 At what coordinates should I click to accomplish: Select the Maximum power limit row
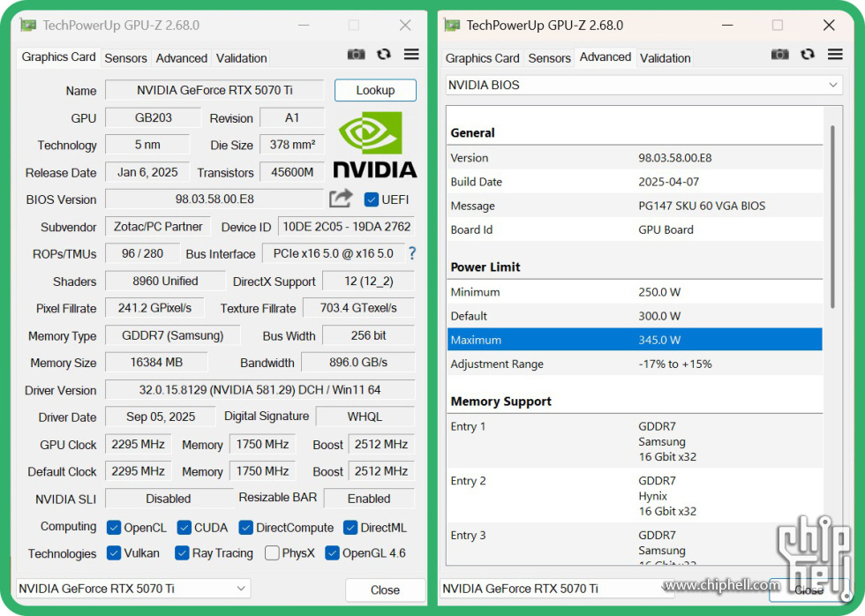click(x=634, y=340)
